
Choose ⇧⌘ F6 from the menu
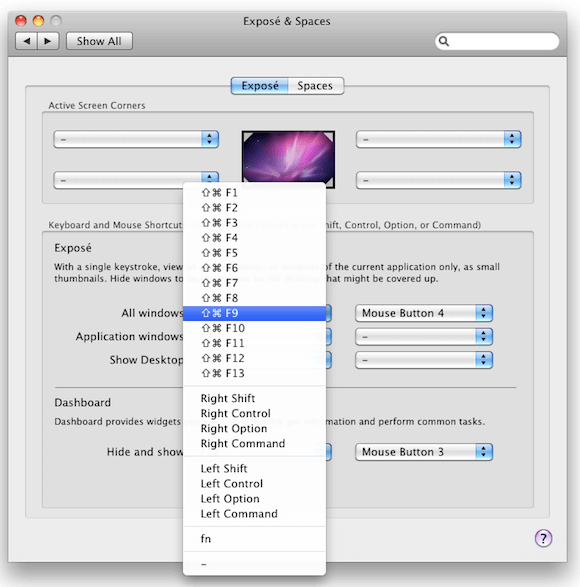254,268
